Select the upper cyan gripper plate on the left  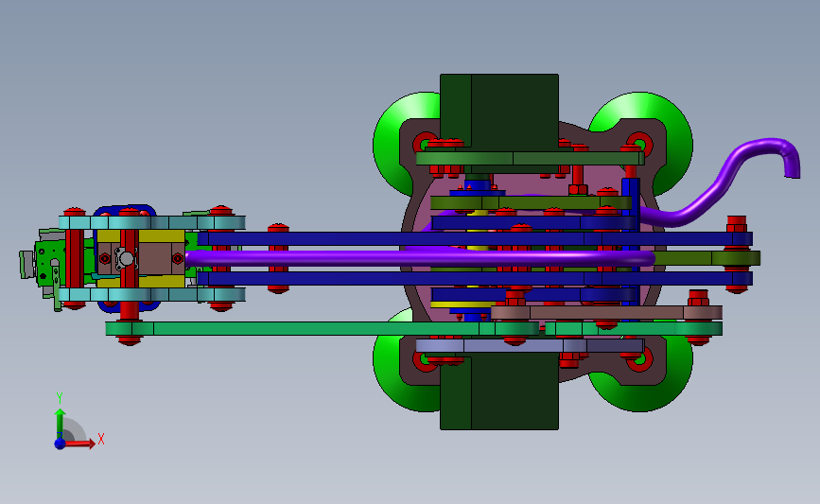coord(151,223)
